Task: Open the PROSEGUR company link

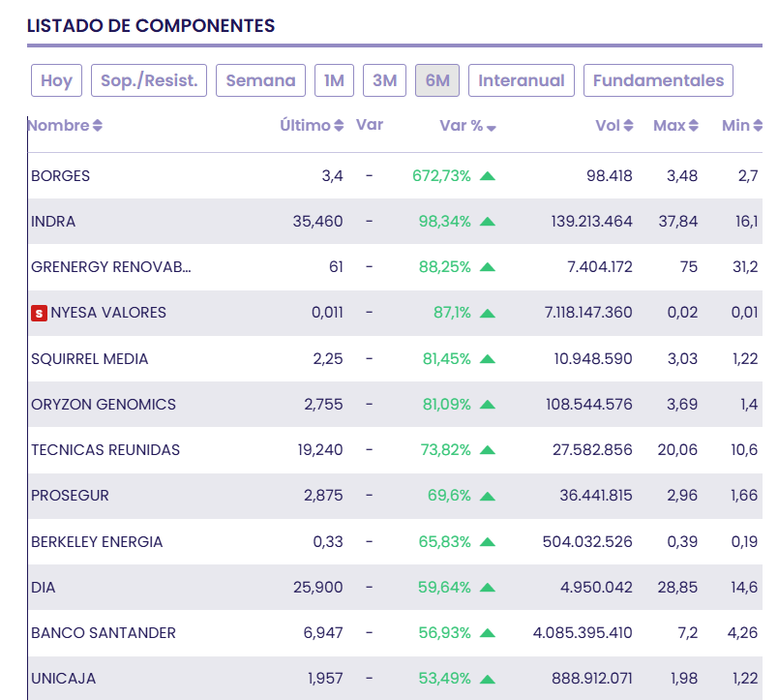Action: 70,496
